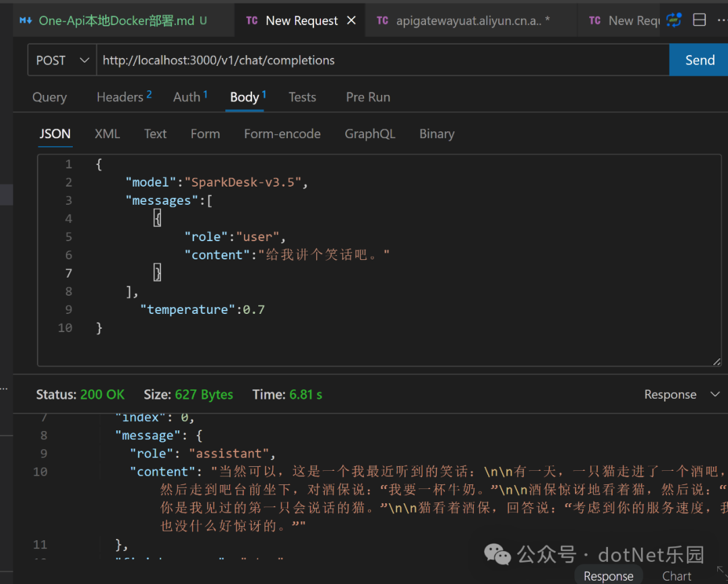Open the POST method dropdown
The height and width of the screenshot is (584, 728).
(x=62, y=61)
